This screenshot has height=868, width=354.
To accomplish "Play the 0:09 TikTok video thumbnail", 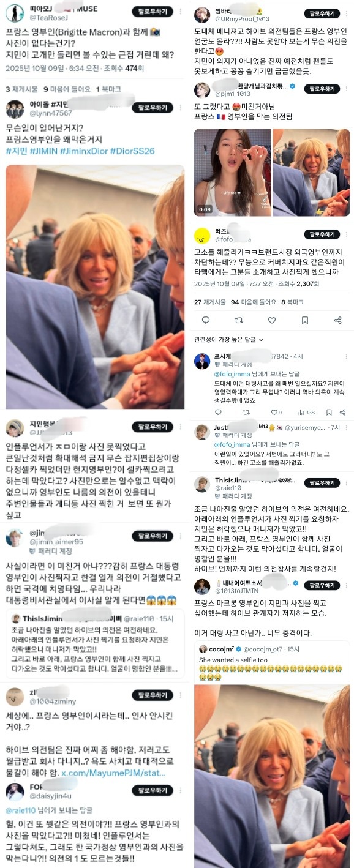I will [x=232, y=173].
